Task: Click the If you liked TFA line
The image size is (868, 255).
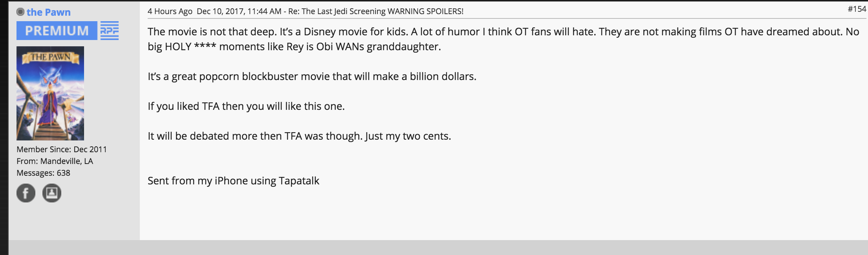Action: 246,106
